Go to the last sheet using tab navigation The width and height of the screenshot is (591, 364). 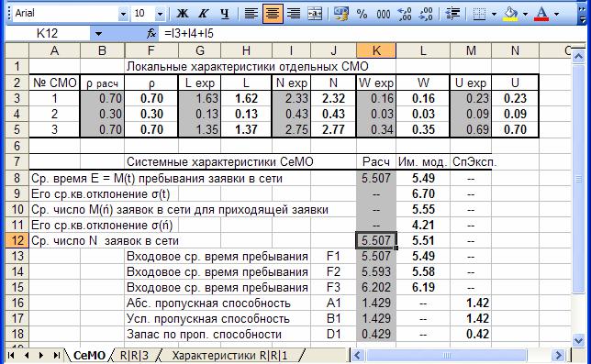[x=57, y=356]
